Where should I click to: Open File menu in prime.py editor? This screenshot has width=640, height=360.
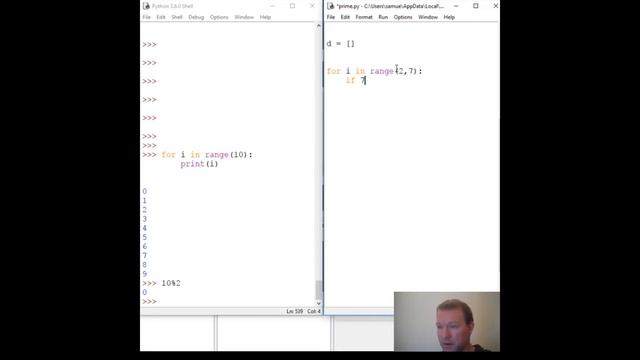coord(331,17)
